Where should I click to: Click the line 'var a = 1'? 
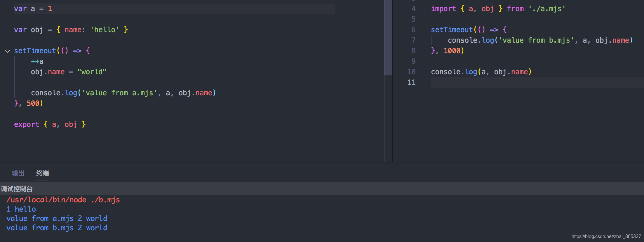coord(33,9)
